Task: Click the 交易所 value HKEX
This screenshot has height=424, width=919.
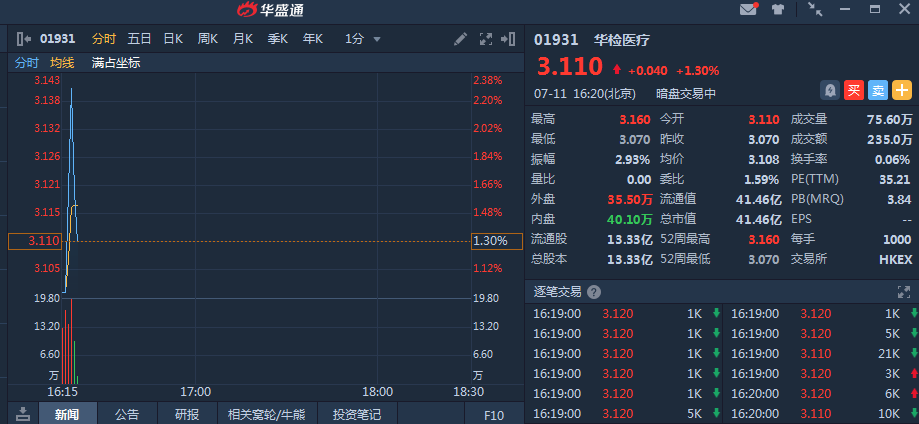Action: click(x=896, y=259)
